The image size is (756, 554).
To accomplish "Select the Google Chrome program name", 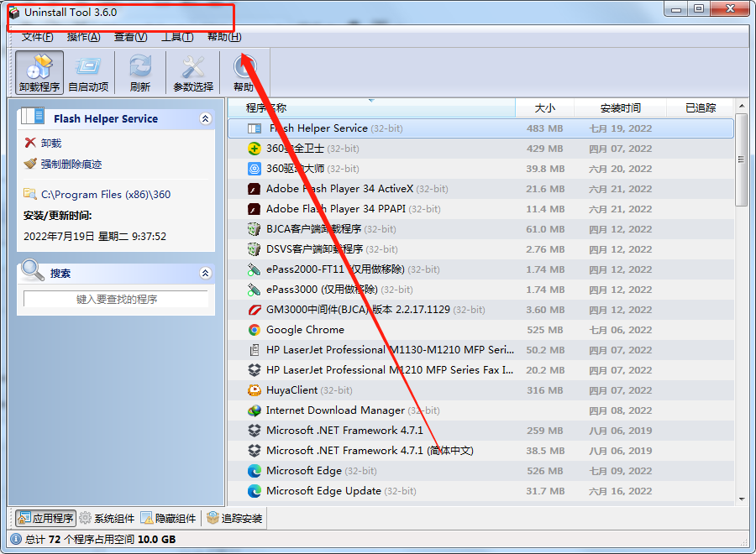I will click(305, 330).
